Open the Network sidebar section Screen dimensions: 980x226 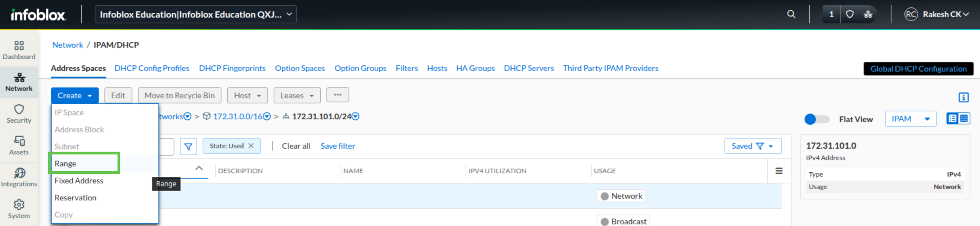(19, 82)
